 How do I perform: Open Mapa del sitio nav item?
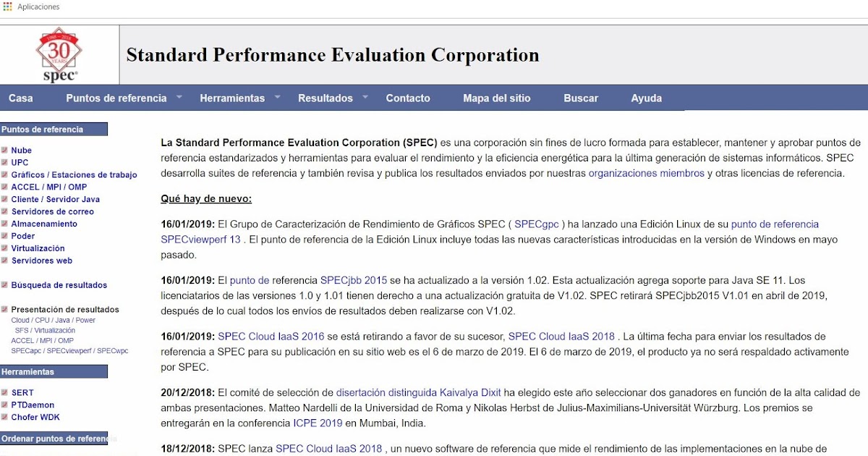(497, 98)
